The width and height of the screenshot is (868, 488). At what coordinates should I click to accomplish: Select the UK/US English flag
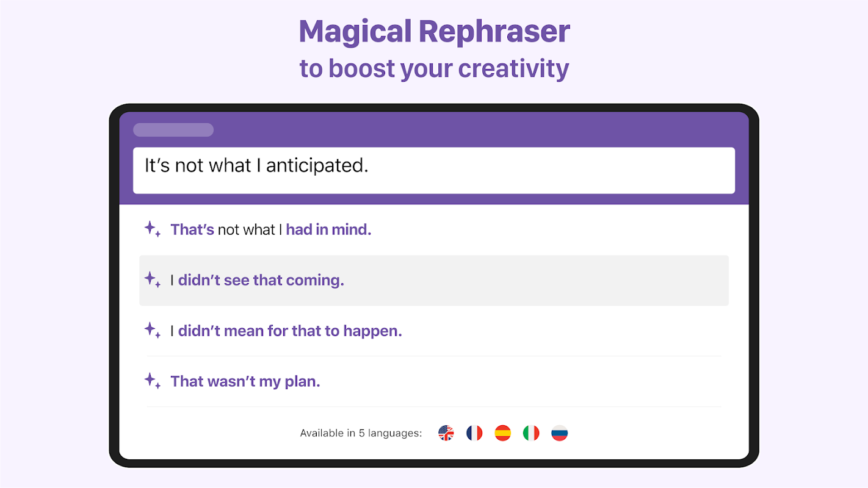click(x=446, y=433)
